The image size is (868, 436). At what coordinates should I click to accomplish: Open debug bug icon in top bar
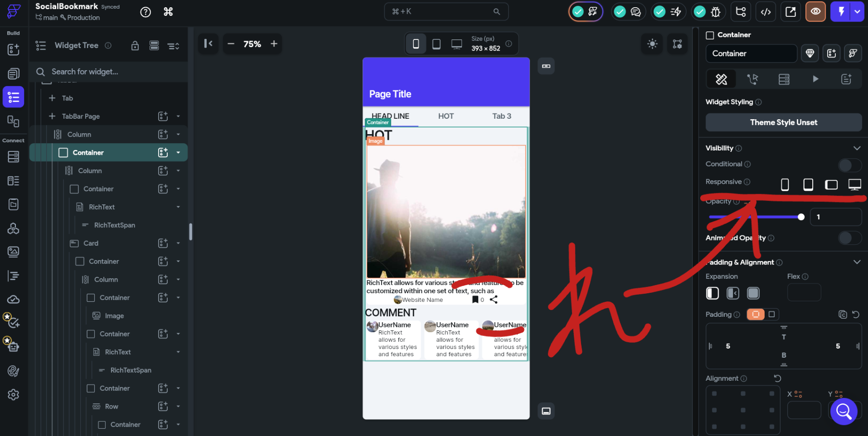tap(715, 12)
